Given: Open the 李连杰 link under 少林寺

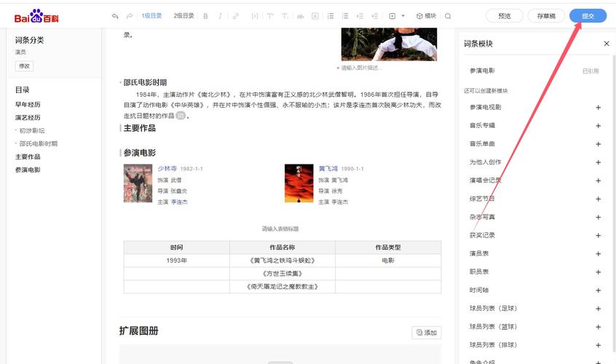Looking at the screenshot, I should (179, 202).
